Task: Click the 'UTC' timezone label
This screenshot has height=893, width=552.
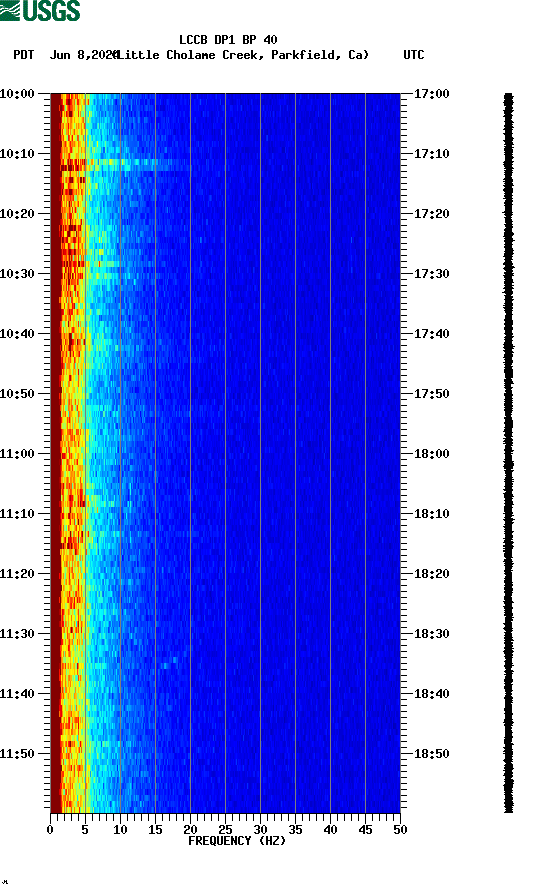Action: click(x=414, y=55)
